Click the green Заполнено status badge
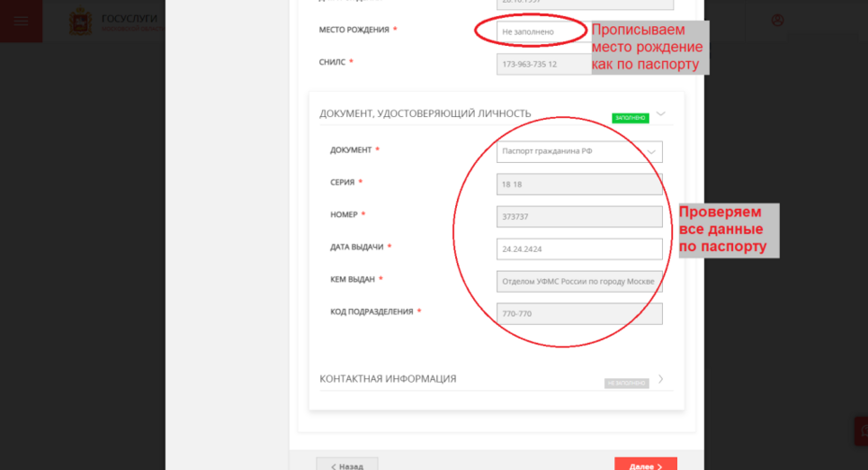 point(630,118)
